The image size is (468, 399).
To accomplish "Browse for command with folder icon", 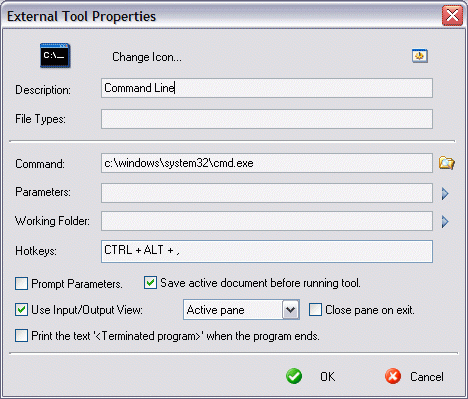I will click(446, 163).
